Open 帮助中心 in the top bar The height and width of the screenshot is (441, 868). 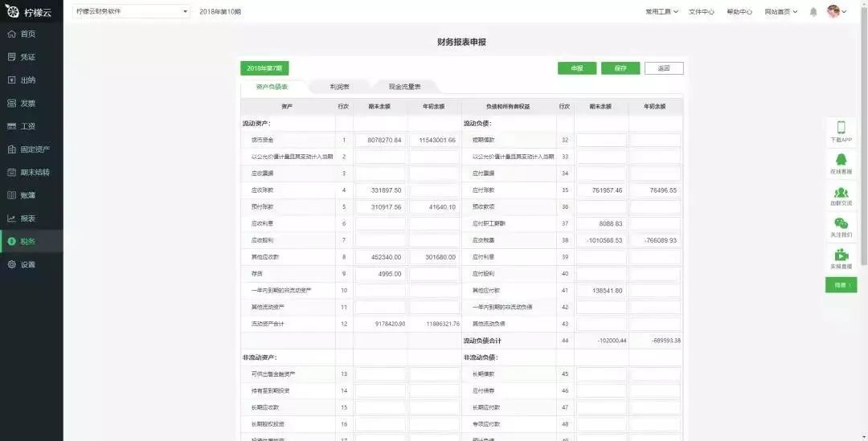[739, 11]
